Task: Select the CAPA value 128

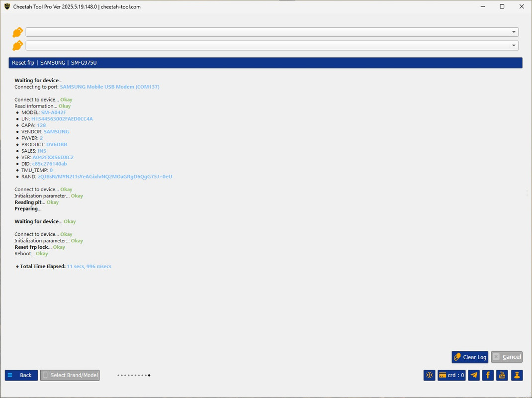Action: coord(41,125)
